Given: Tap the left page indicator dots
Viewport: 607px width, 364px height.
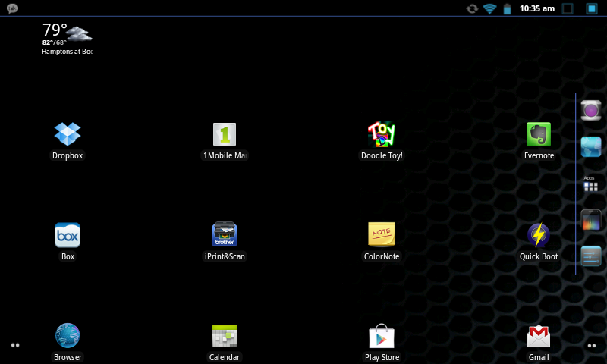Looking at the screenshot, I should [x=15, y=345].
